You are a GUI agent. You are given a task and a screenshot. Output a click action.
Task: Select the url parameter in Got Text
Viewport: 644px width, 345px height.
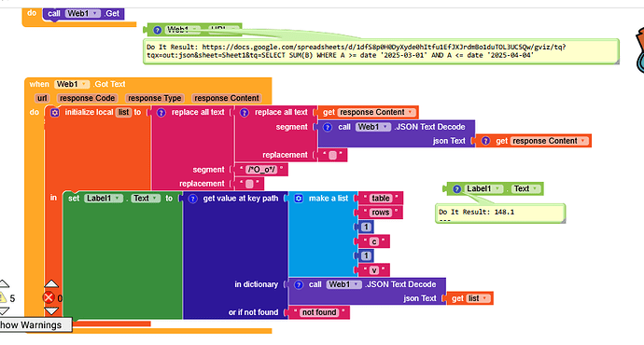(x=42, y=99)
